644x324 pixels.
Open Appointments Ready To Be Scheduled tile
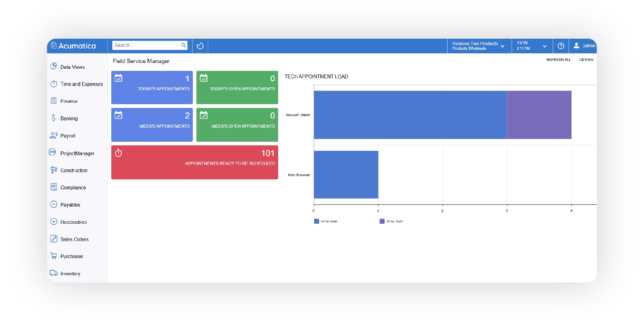point(195,162)
